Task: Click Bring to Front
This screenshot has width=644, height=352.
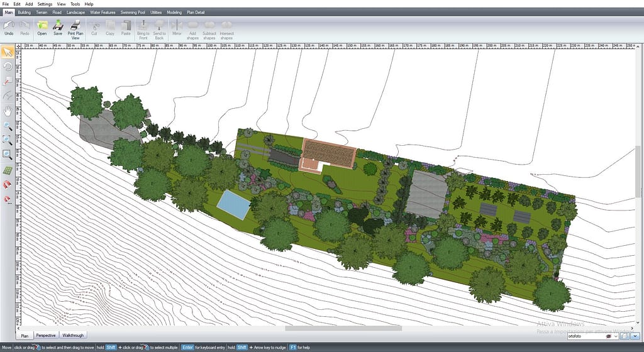Action: point(143,30)
